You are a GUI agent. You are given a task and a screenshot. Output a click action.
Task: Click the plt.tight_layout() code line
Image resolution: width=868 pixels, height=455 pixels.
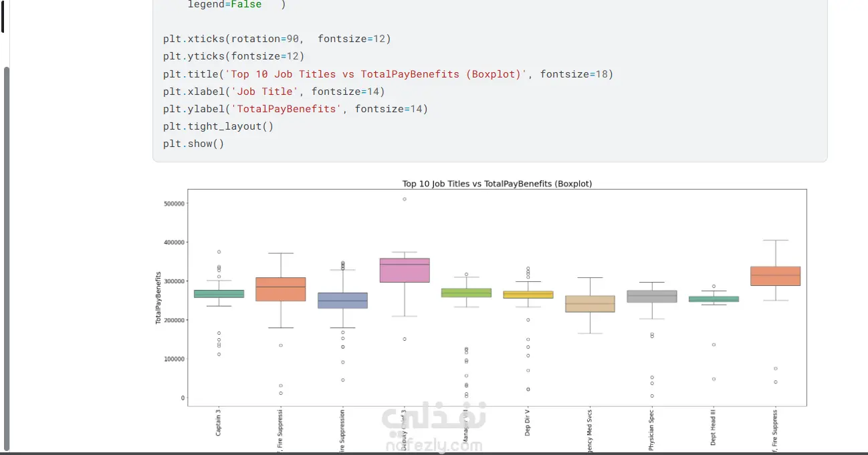218,126
